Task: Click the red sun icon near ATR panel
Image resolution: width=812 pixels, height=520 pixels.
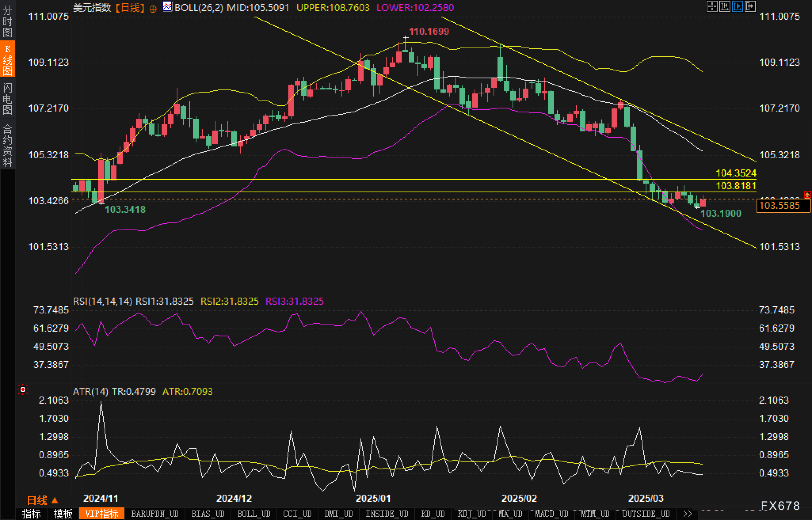Action: pos(23,390)
